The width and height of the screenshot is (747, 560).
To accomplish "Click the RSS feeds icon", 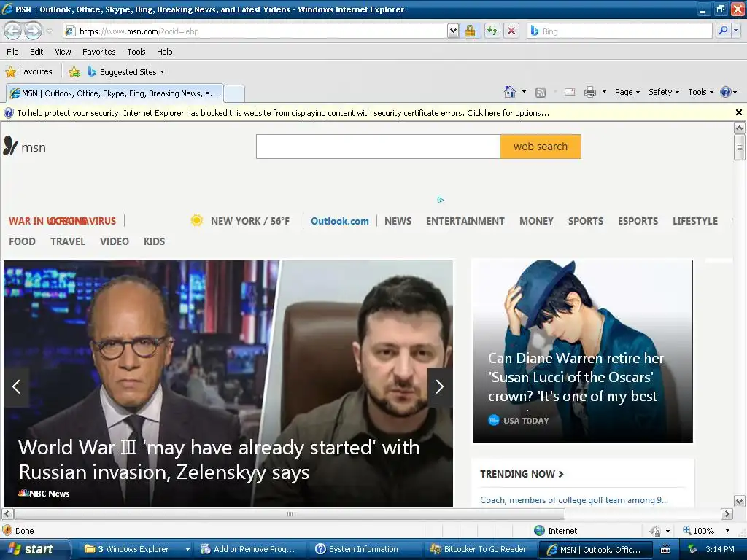I will tap(541, 93).
